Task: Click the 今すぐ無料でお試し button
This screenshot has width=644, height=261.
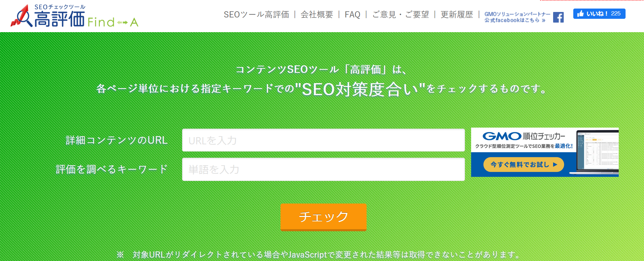Action: pos(523,165)
